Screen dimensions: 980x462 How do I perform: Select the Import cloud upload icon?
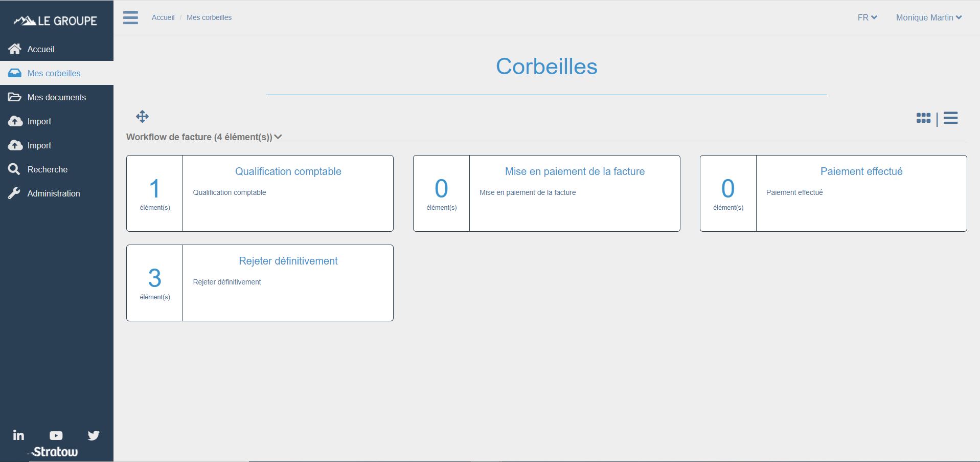click(16, 121)
